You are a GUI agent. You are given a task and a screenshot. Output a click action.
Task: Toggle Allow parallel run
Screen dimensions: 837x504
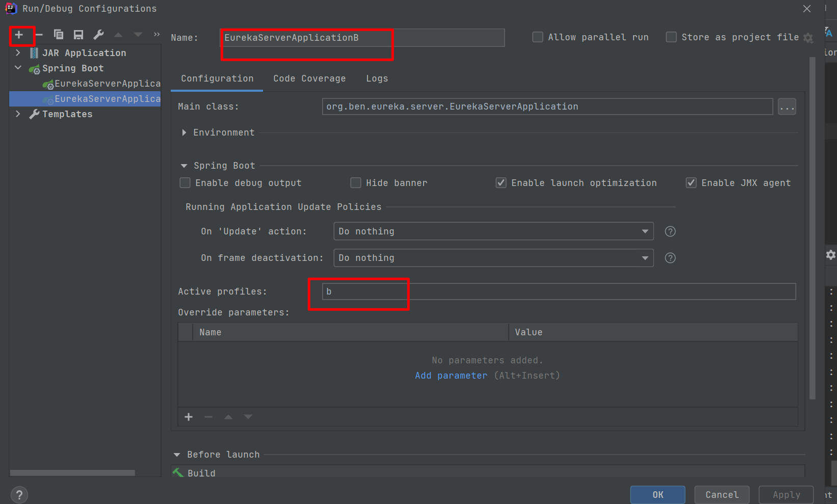coord(538,37)
